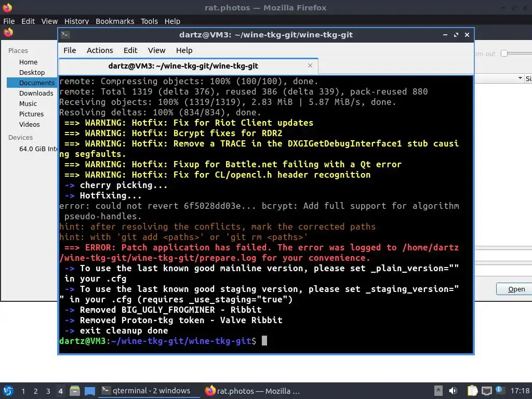Switch to virtual desktop 2
The height and width of the screenshot is (399, 532).
pos(36,391)
